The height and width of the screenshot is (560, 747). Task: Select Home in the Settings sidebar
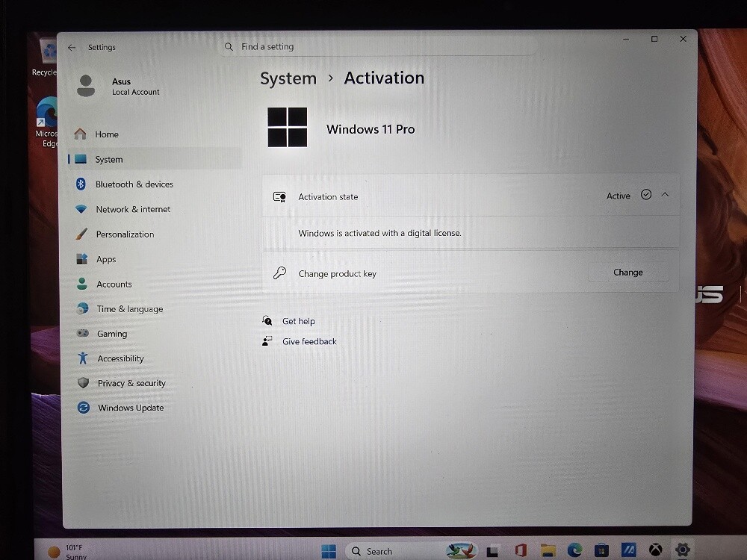coord(107,134)
